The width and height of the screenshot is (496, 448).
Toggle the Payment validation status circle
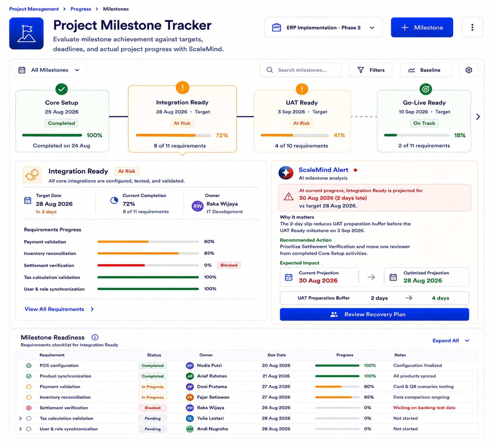tap(29, 387)
